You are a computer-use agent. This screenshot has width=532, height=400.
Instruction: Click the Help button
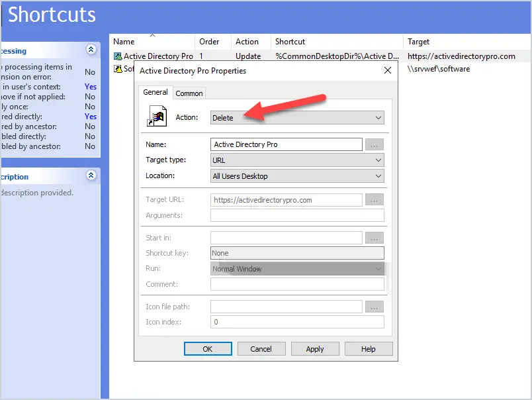(369, 349)
